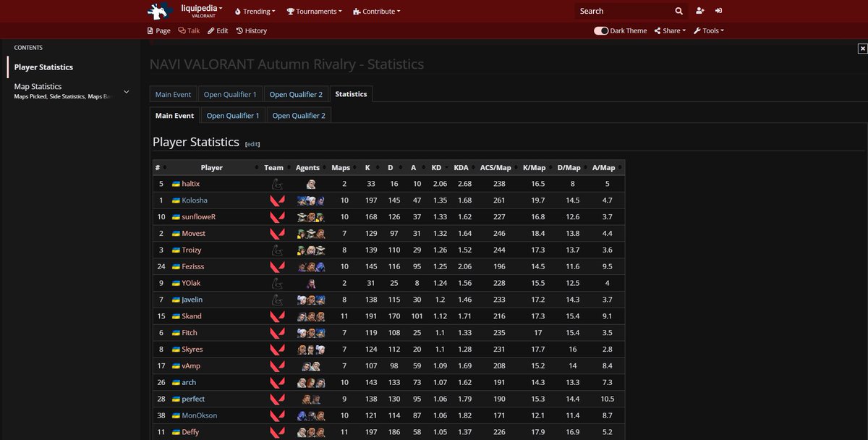Open the Troizy player link
This screenshot has height=440, width=868.
click(192, 250)
